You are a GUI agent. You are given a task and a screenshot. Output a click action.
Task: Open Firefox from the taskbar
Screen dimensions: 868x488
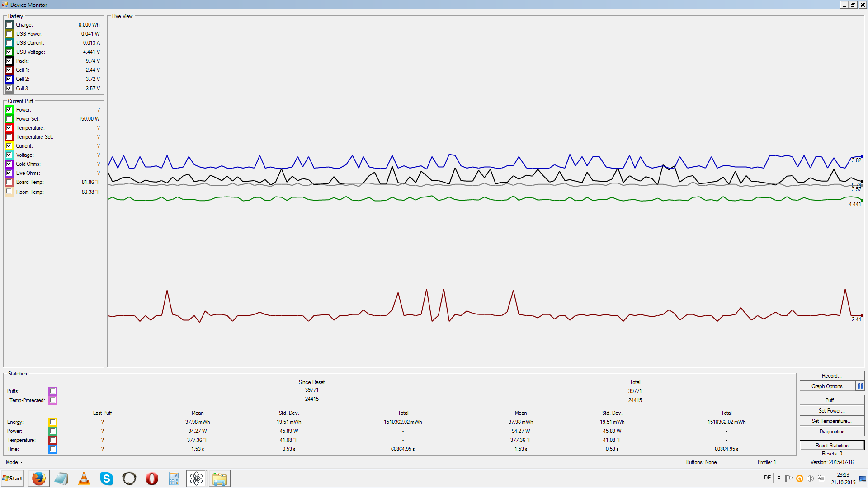39,479
